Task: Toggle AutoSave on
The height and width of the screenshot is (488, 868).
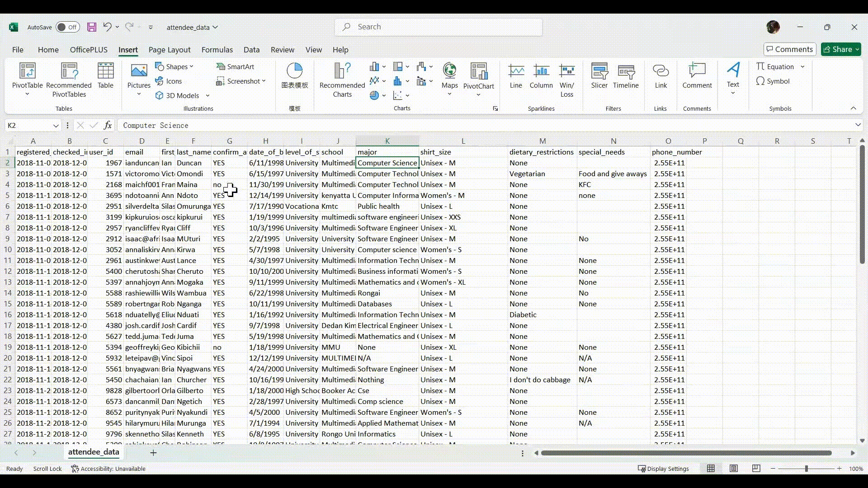Action: (x=68, y=27)
